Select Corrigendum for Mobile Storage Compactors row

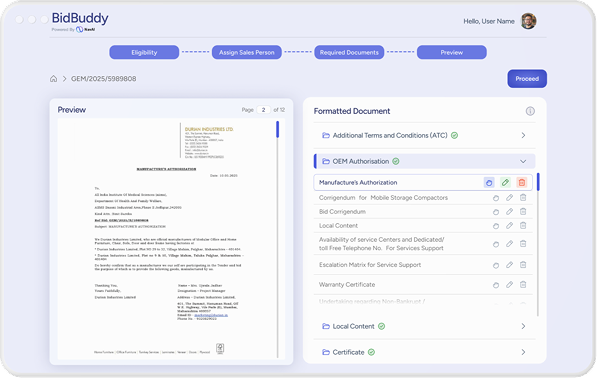(x=423, y=198)
